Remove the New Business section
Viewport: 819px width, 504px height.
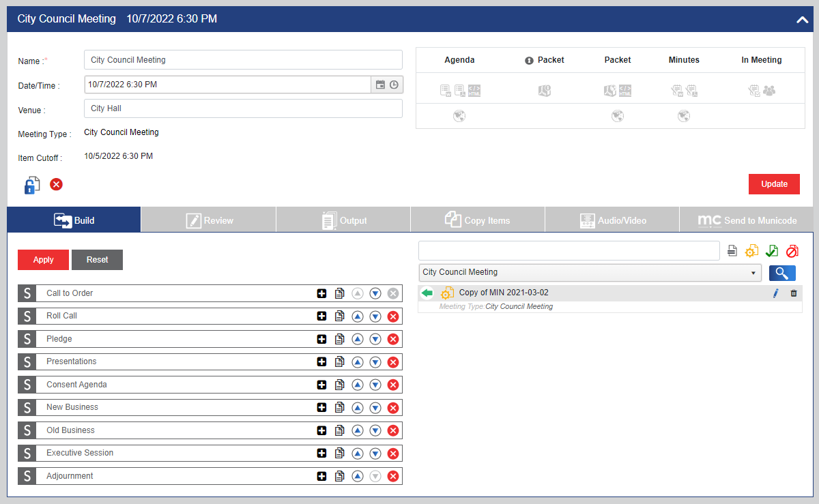pyautogui.click(x=392, y=408)
